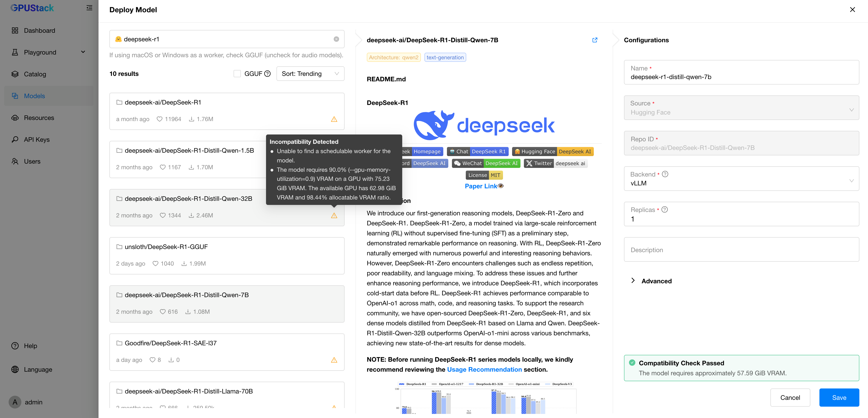Open Help from sidebar
This screenshot has width=868, height=418.
coord(49,346)
